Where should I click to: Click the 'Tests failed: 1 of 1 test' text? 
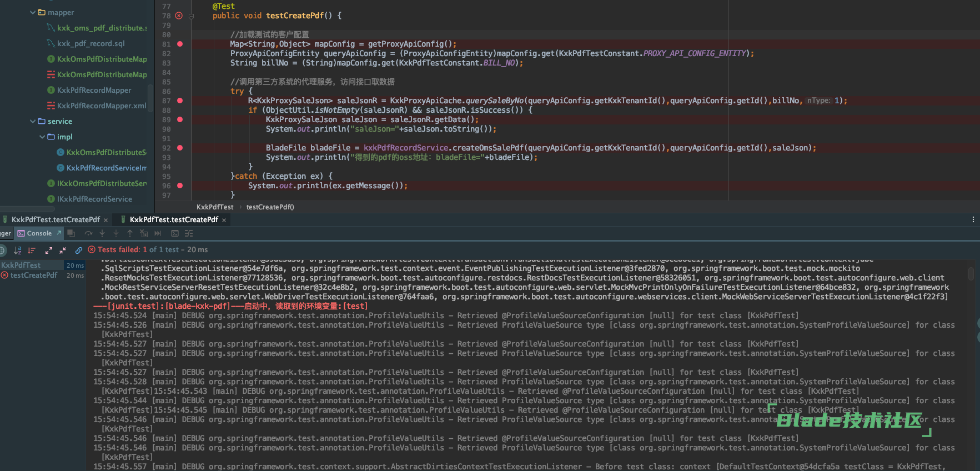coord(138,250)
